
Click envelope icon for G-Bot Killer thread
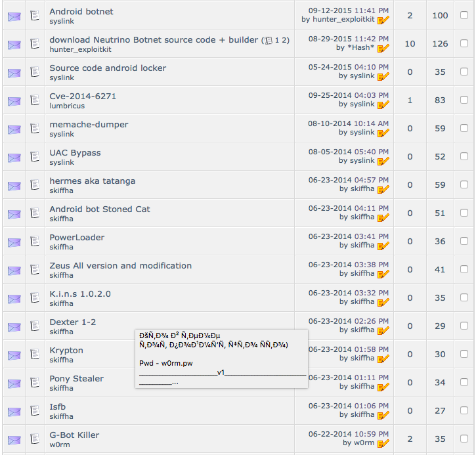(x=14, y=440)
